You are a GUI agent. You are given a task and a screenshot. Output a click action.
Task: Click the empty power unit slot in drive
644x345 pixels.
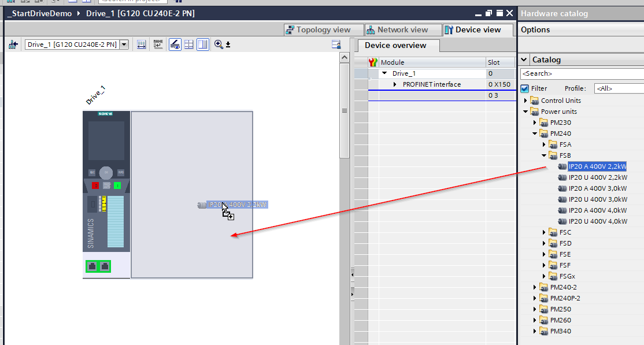click(192, 195)
